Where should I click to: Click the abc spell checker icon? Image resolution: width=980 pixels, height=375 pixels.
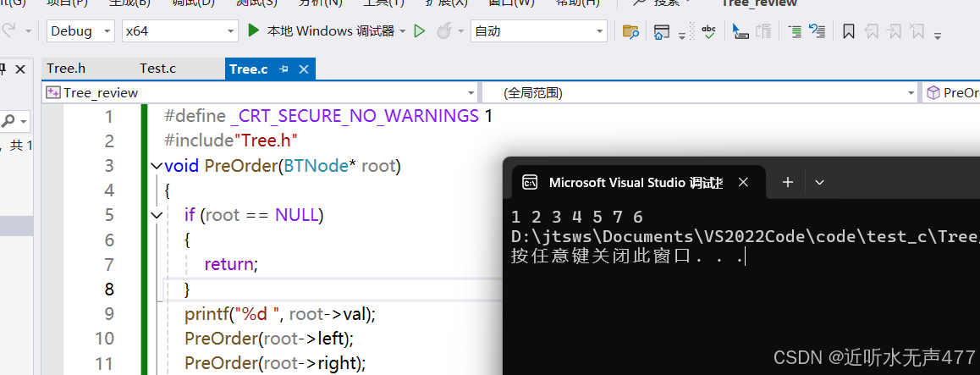point(708,31)
